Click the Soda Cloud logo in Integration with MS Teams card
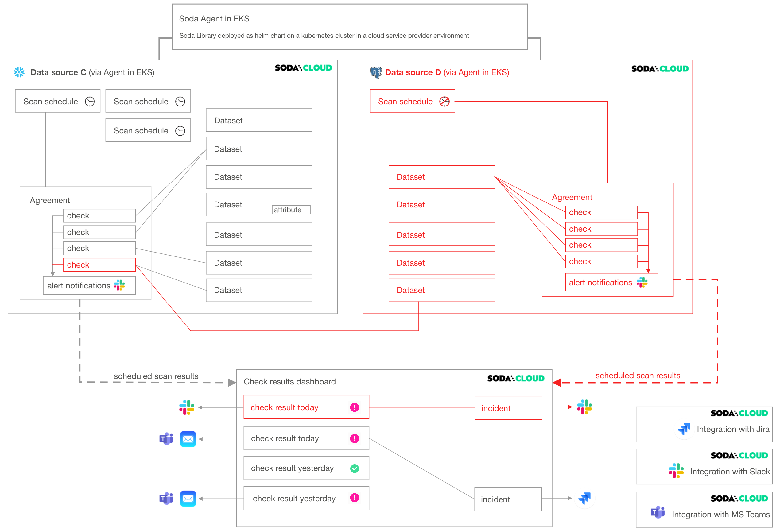The image size is (776, 532). tap(739, 498)
